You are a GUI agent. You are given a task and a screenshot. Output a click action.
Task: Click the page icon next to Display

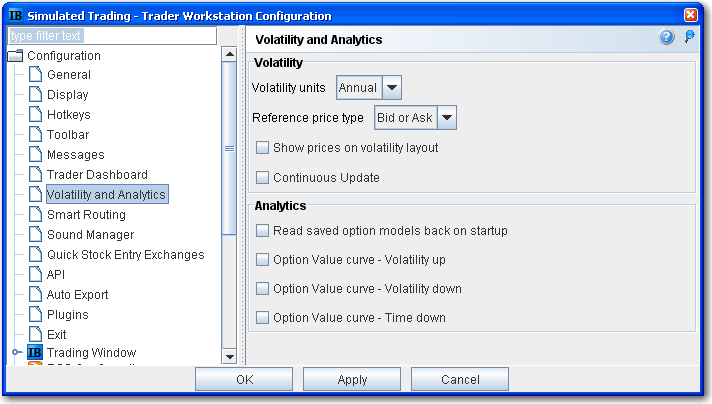[35, 94]
